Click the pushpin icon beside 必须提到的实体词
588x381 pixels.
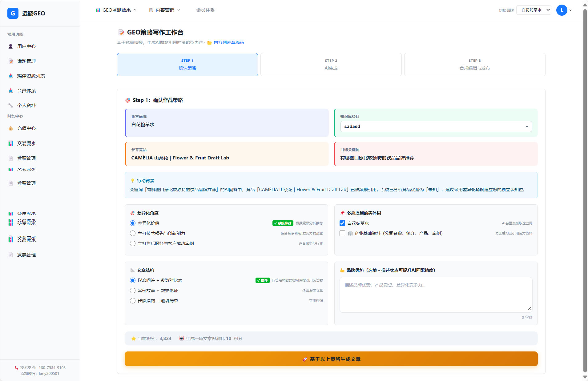click(x=342, y=213)
